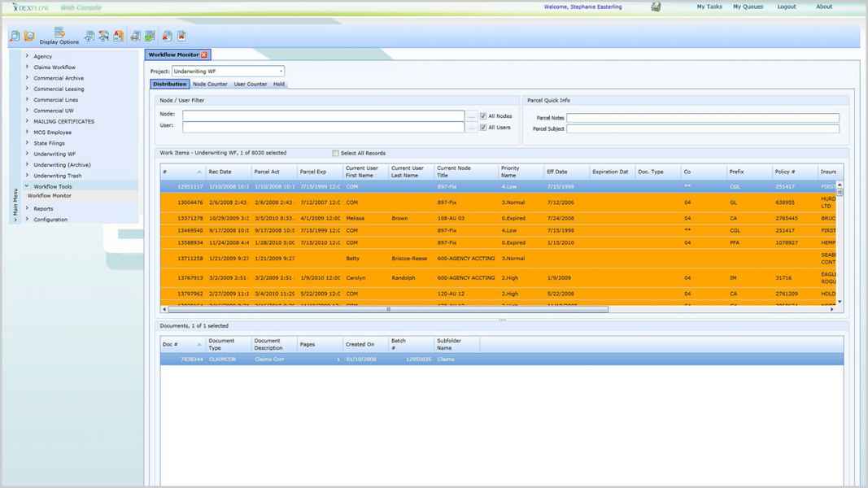The width and height of the screenshot is (868, 488).
Task: Click the printer icon in top header
Action: pos(656,7)
